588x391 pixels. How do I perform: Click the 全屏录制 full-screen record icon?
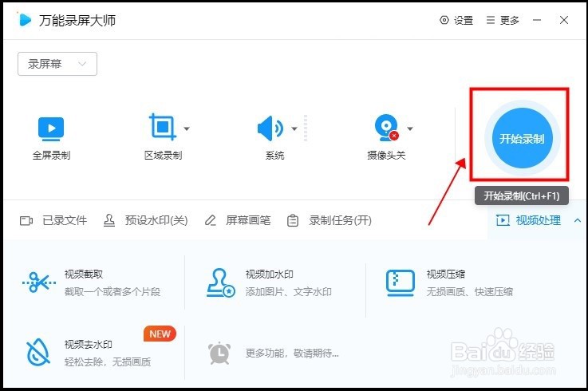[x=51, y=128]
